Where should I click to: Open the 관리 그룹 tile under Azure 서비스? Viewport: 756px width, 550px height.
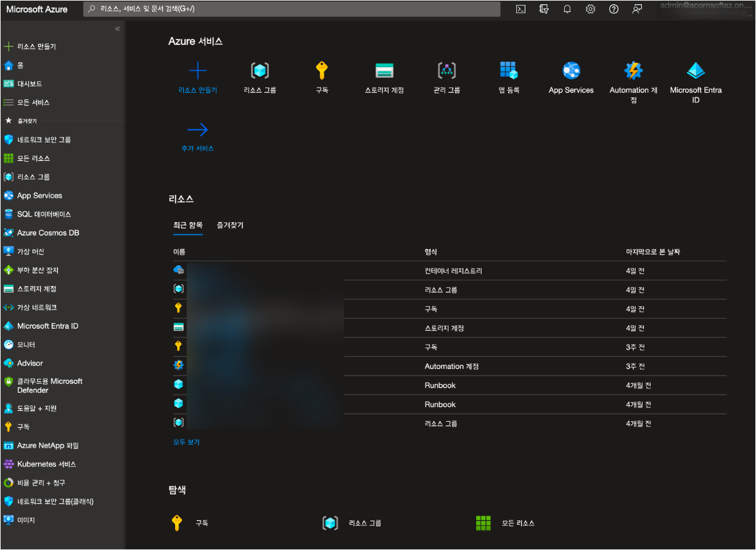point(446,78)
